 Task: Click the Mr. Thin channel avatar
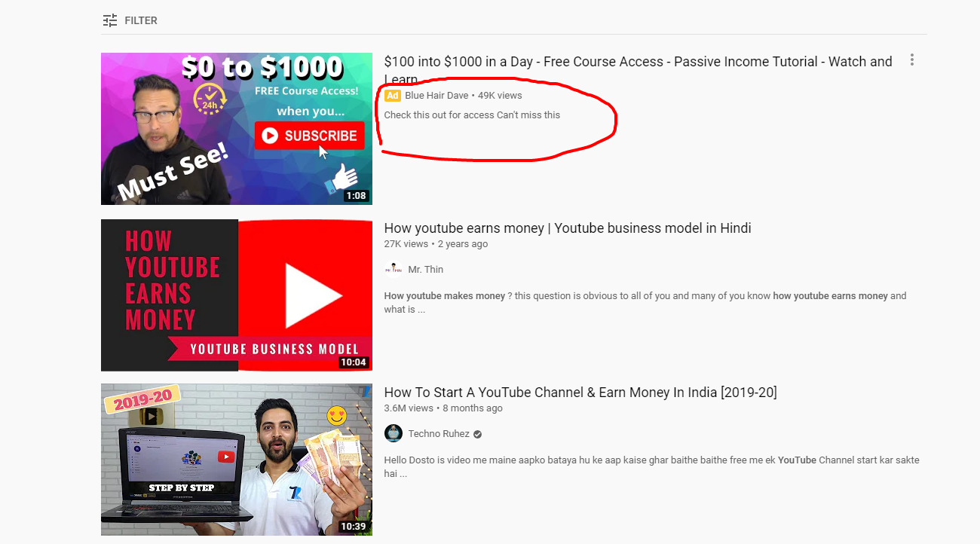[394, 269]
